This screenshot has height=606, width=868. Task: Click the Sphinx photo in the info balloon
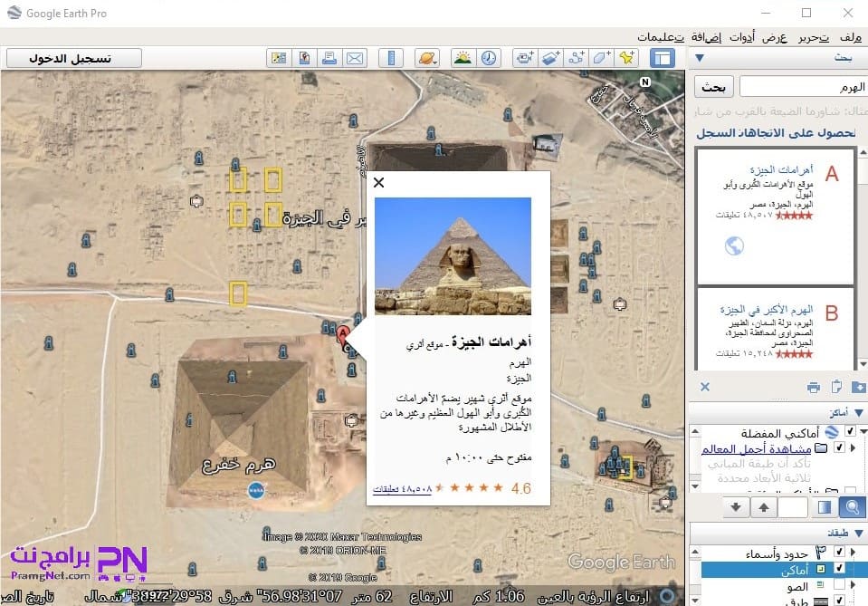point(453,256)
